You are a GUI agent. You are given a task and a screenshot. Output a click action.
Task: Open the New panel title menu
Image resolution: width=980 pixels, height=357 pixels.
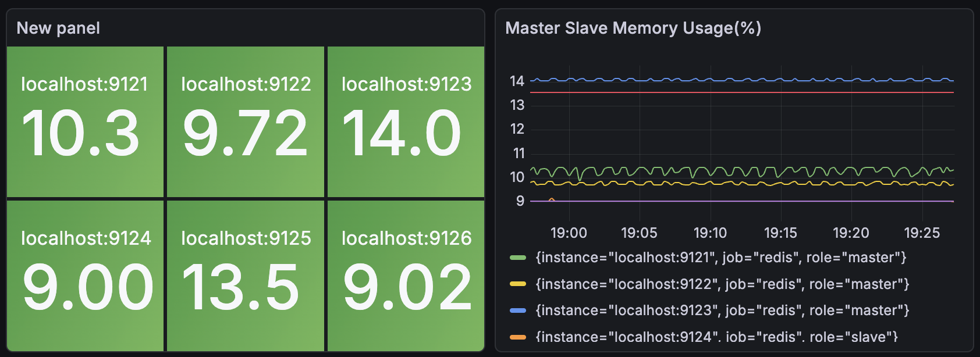tap(58, 28)
